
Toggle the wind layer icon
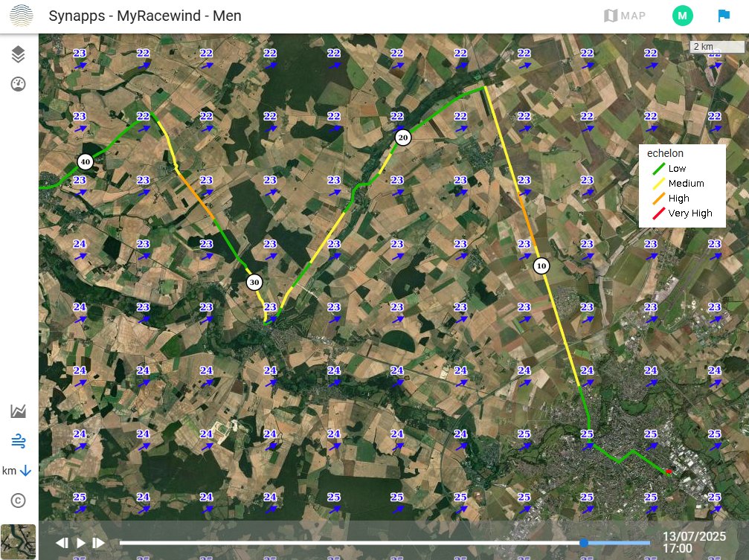click(18, 440)
